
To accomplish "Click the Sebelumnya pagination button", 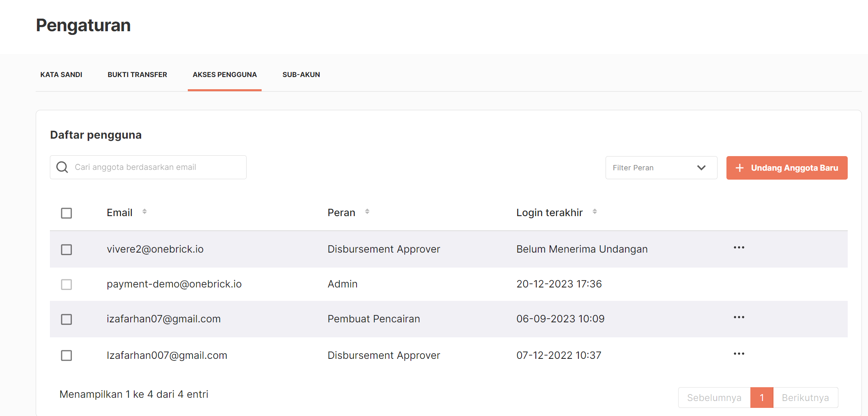I will (x=714, y=398).
